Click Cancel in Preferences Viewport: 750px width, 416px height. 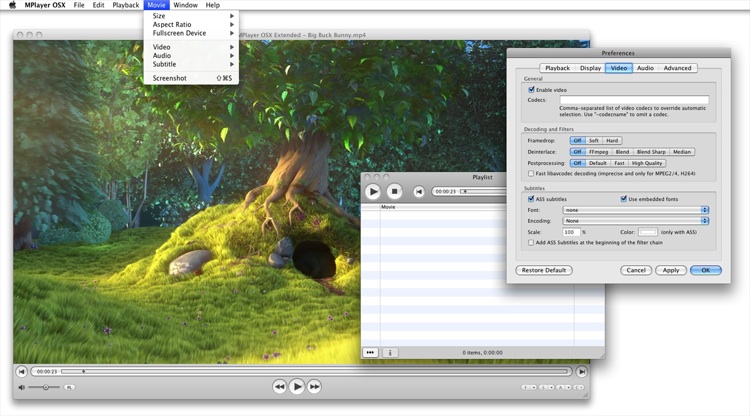tap(636, 270)
